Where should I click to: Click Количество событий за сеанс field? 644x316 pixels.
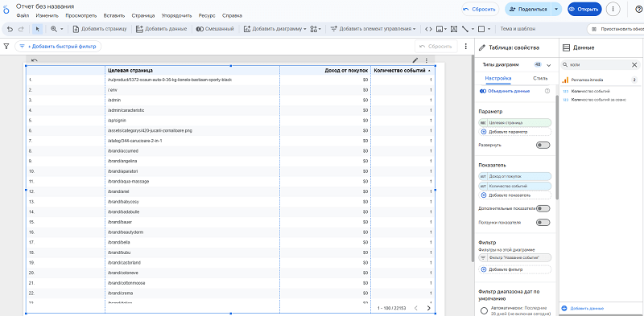pyautogui.click(x=599, y=100)
